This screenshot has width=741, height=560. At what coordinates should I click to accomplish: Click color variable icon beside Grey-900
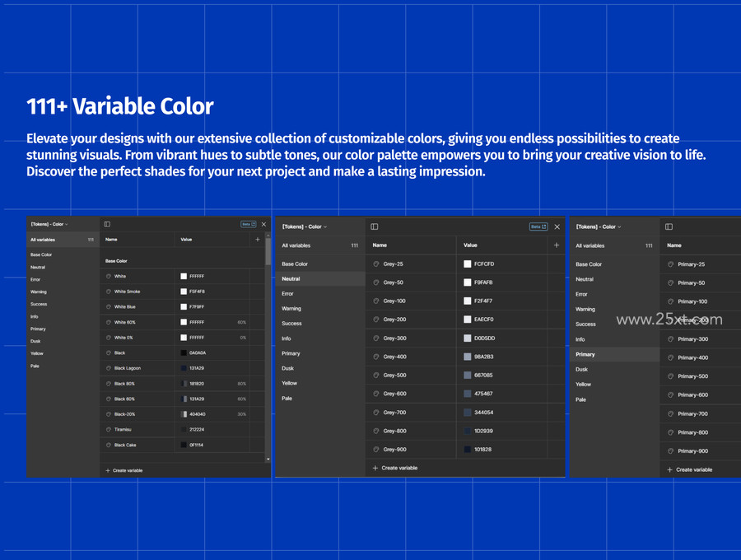376,450
